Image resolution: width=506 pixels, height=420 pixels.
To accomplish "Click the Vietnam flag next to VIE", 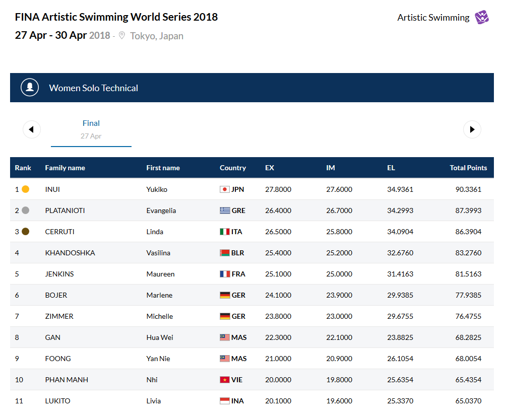I will point(225,380).
